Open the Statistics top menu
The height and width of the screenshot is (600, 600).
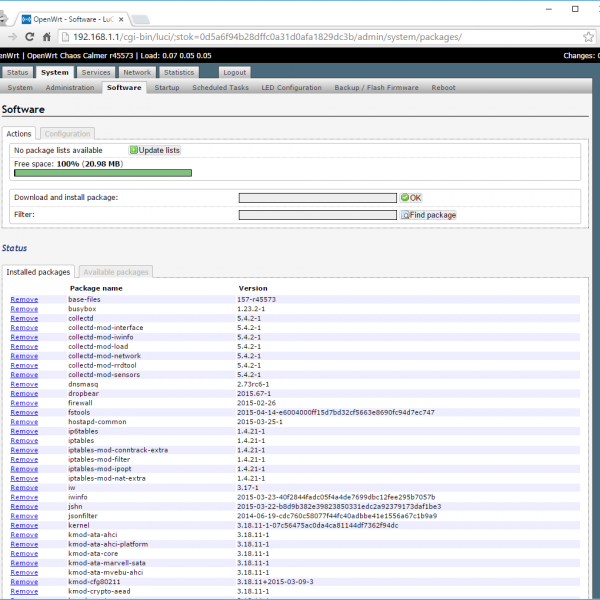(179, 73)
